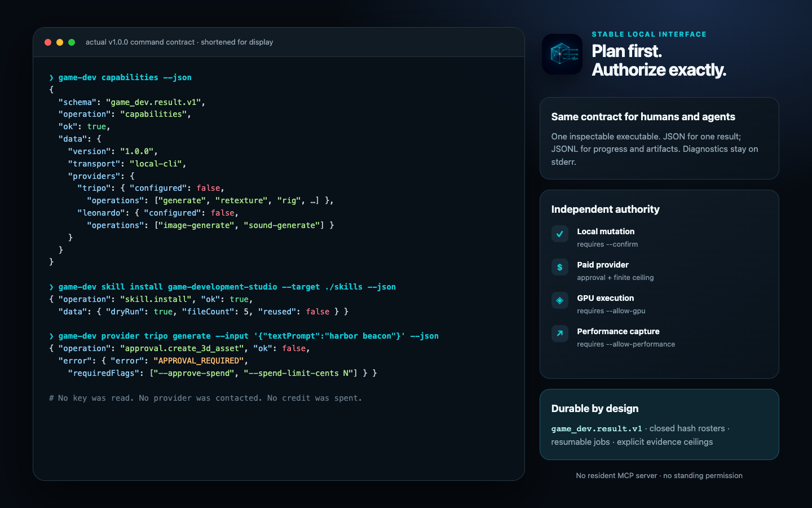Viewport: 812px width, 508px height.
Task: Click the 'Paid provider' label
Action: [x=603, y=265]
